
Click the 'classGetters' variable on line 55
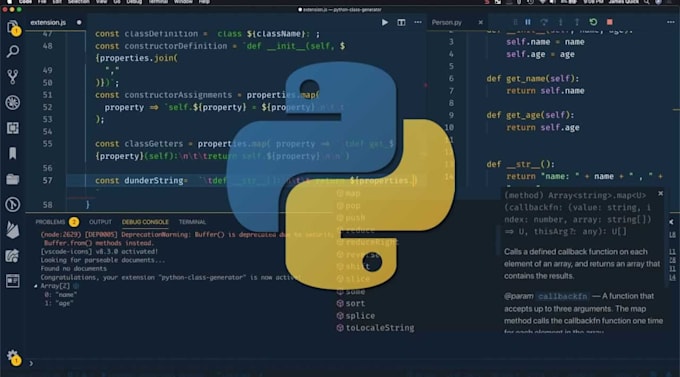coord(154,144)
